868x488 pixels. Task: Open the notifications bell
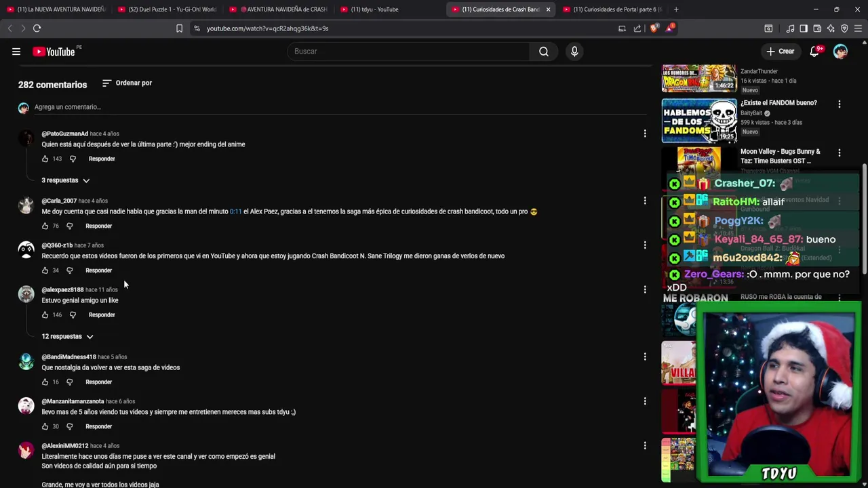click(x=815, y=52)
